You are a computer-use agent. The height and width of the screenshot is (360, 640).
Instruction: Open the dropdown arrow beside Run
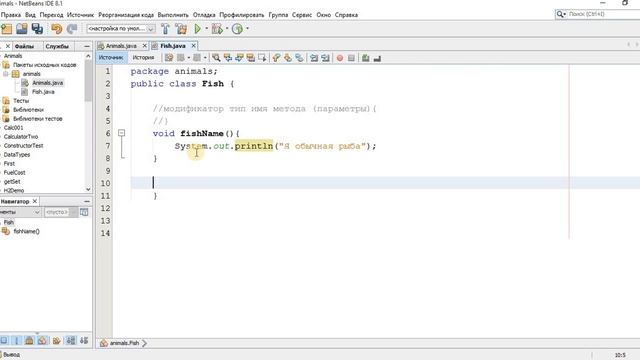[207, 29]
